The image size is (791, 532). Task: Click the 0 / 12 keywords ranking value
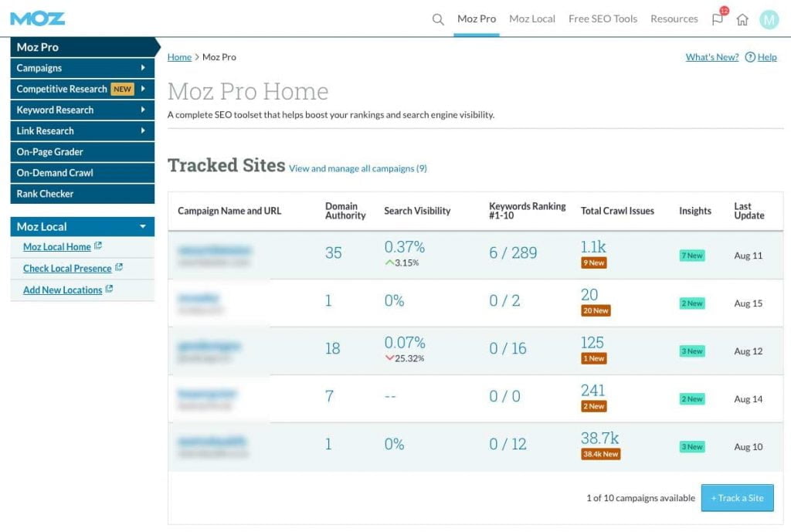click(508, 444)
